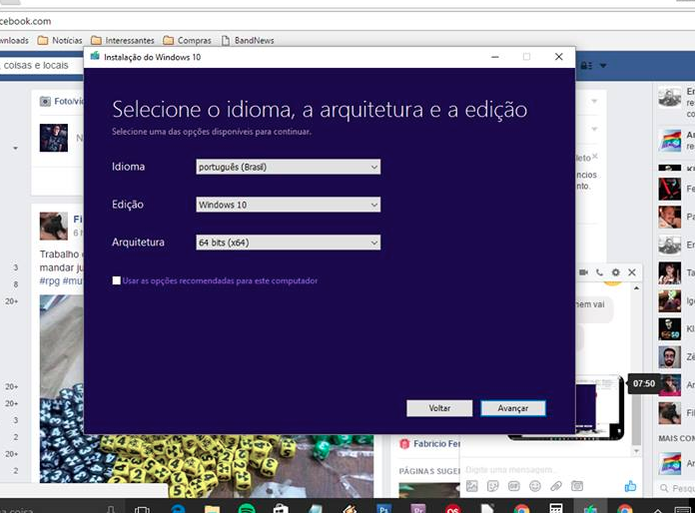Open File Explorer from the taskbar
Screen dimensions: 695x513
pos(212,508)
